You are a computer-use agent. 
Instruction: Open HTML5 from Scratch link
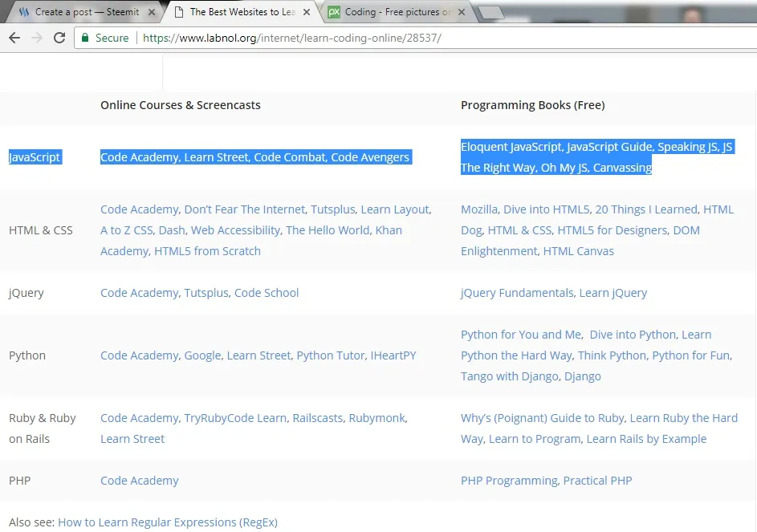207,250
